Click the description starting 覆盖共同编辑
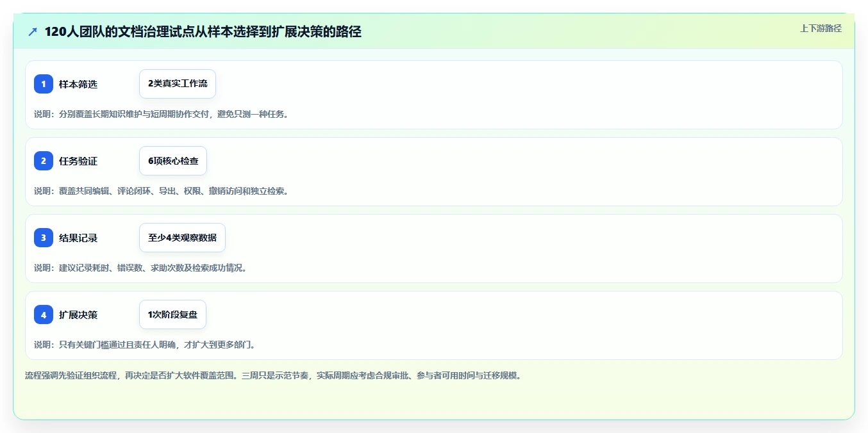The width and height of the screenshot is (868, 433). click(161, 191)
